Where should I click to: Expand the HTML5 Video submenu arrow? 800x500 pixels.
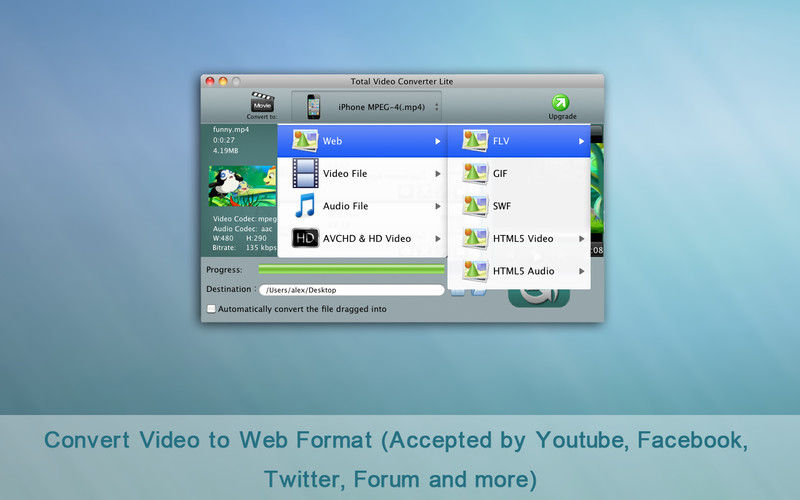pyautogui.click(x=582, y=239)
